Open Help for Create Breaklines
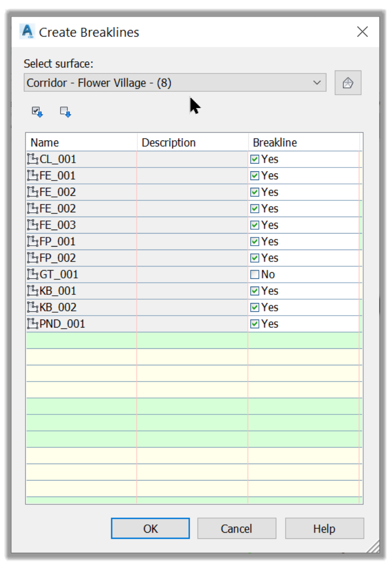The image size is (392, 571). (325, 528)
